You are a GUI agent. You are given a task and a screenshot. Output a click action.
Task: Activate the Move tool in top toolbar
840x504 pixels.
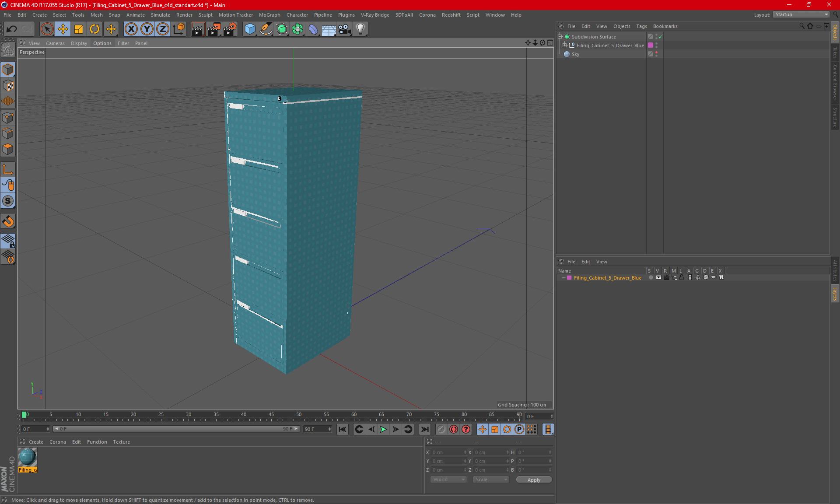(63, 29)
